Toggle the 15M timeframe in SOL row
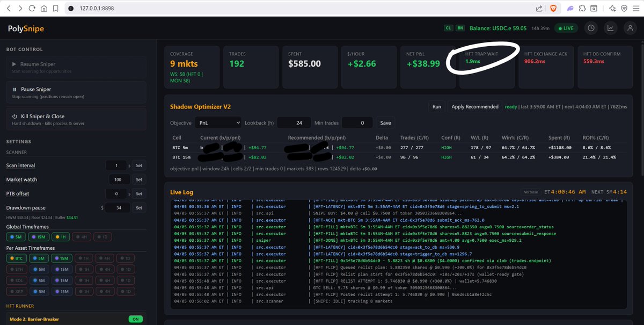The height and width of the screenshot is (325, 644). tap(61, 280)
